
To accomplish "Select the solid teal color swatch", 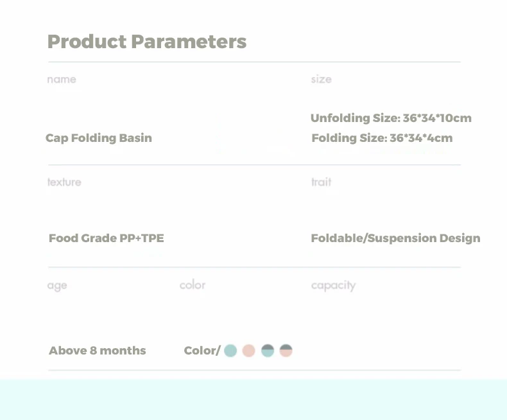I will pyautogui.click(x=230, y=351).
